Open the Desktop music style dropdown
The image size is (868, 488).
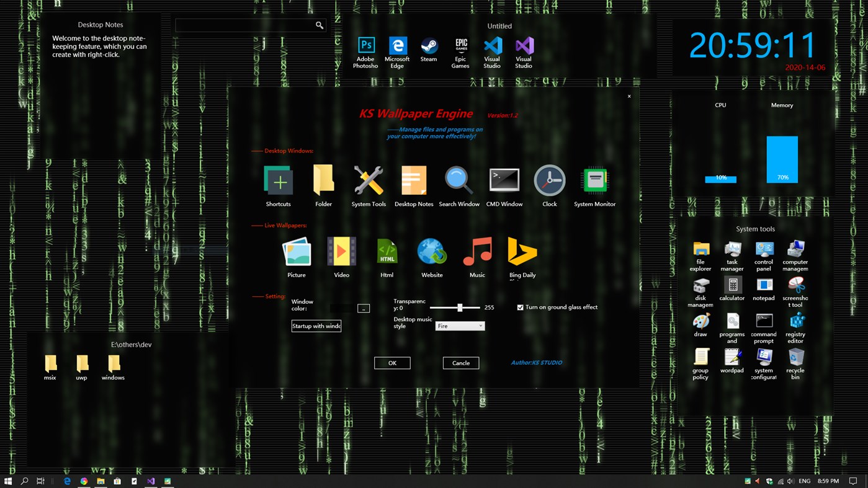coord(460,326)
